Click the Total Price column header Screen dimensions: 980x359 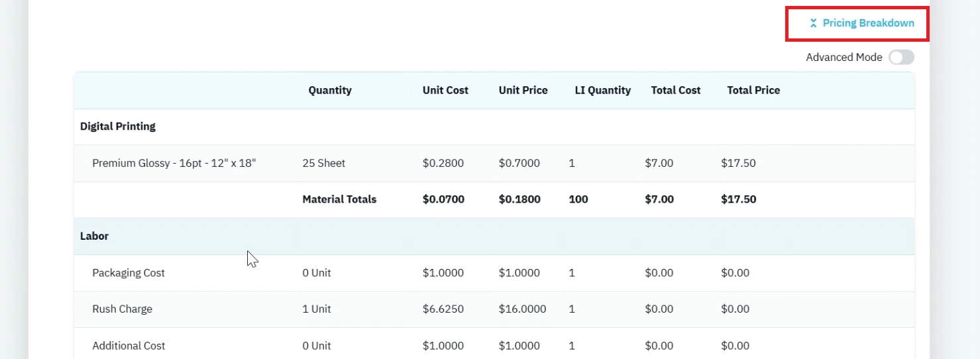click(753, 90)
